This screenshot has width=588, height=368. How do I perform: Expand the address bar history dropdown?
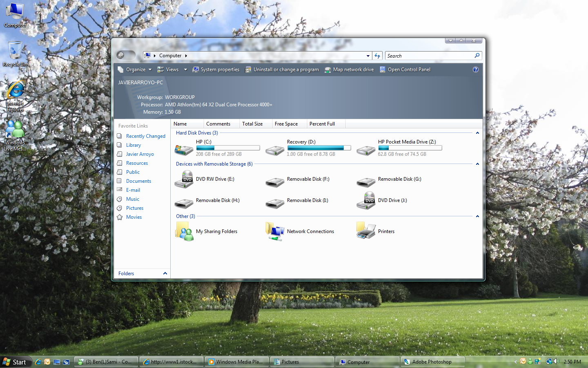(368, 56)
